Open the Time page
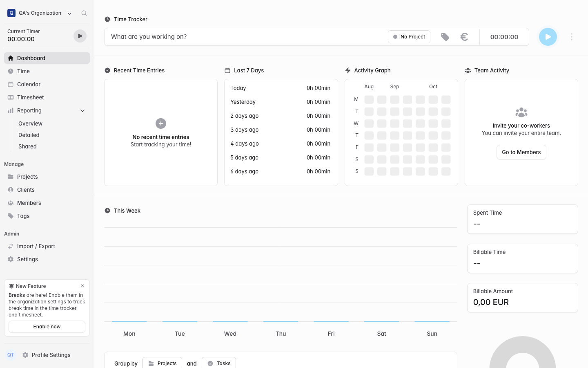The height and width of the screenshot is (368, 588). coord(47,71)
